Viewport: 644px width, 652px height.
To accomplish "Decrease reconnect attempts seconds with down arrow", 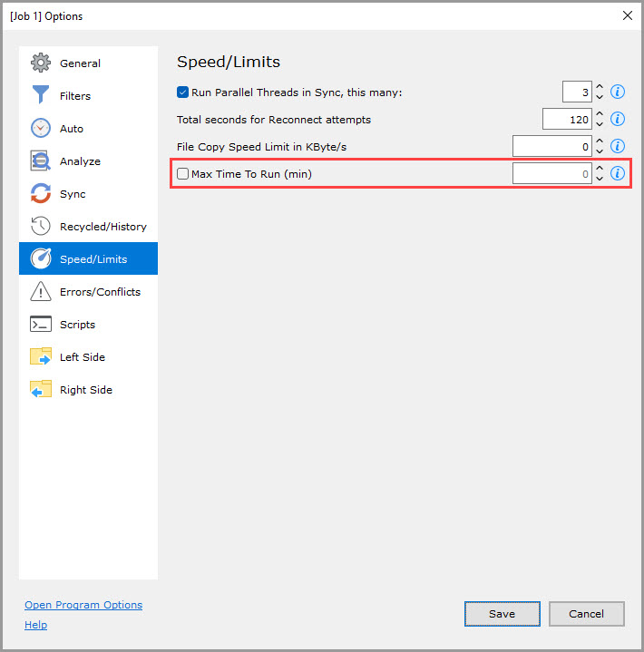I will 599,124.
